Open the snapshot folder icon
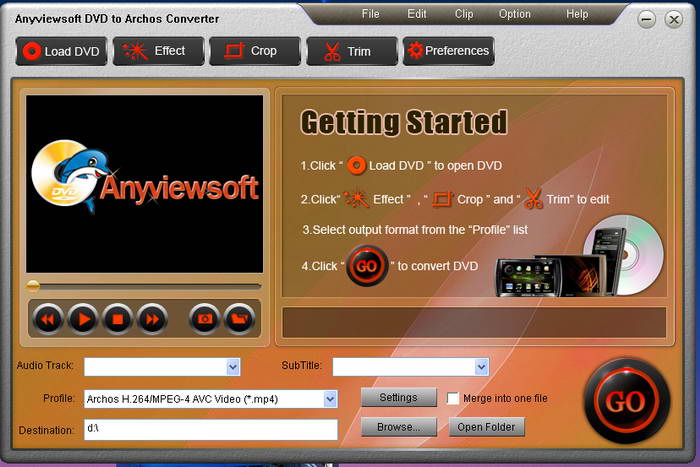Screen dimensions: 700x467 click(240, 319)
